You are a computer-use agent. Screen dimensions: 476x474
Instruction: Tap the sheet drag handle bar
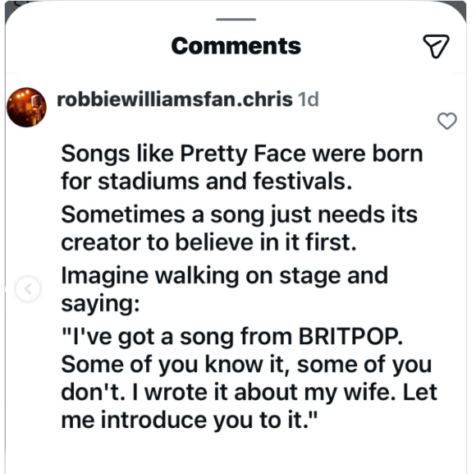(x=236, y=19)
